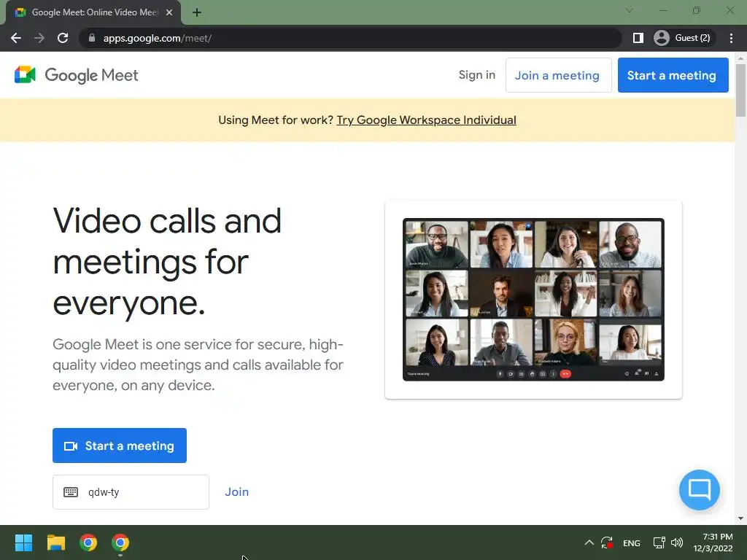Viewport: 747px width, 560px height.
Task: Reload the page with the refresh icon
Action: tap(63, 38)
